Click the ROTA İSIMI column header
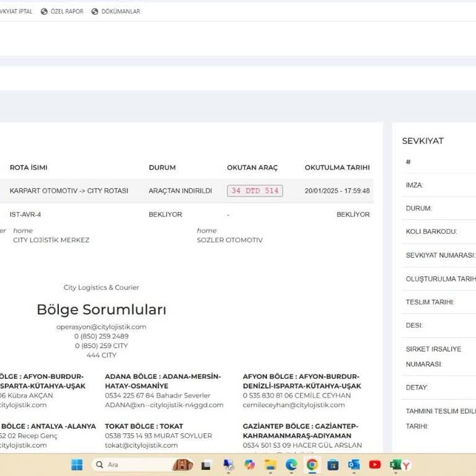This screenshot has height=476, width=476. (x=29, y=167)
